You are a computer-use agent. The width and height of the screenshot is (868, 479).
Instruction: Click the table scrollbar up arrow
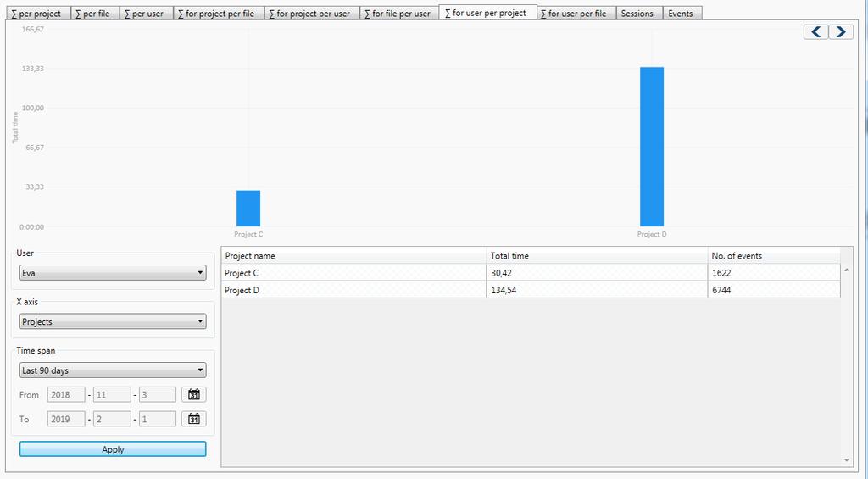pos(847,270)
